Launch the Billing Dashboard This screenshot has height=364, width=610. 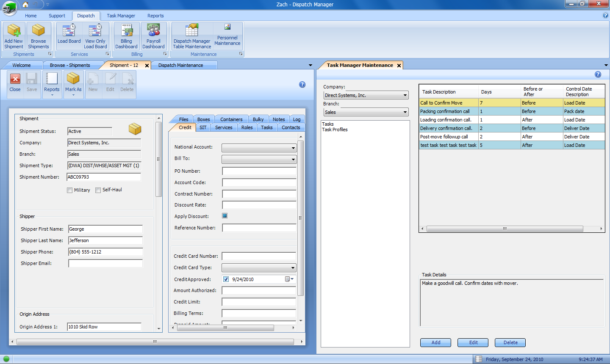click(126, 36)
